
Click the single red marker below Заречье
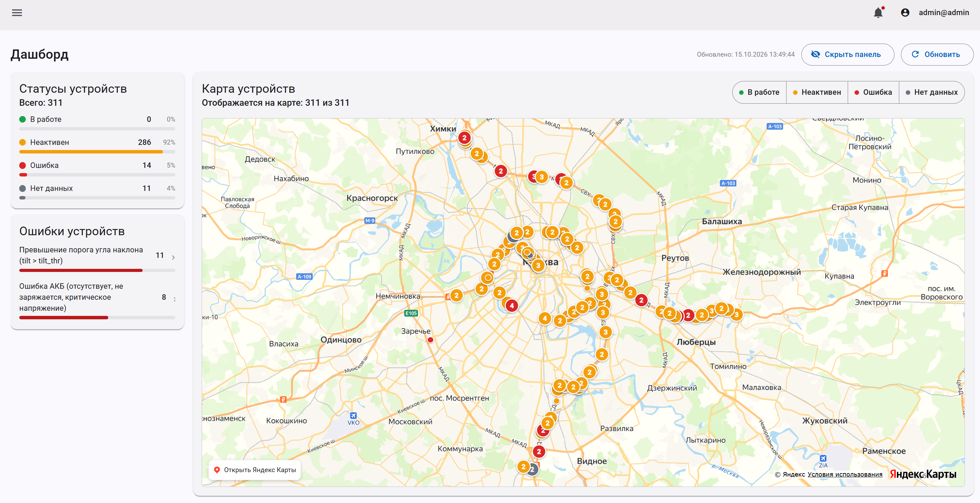click(430, 340)
